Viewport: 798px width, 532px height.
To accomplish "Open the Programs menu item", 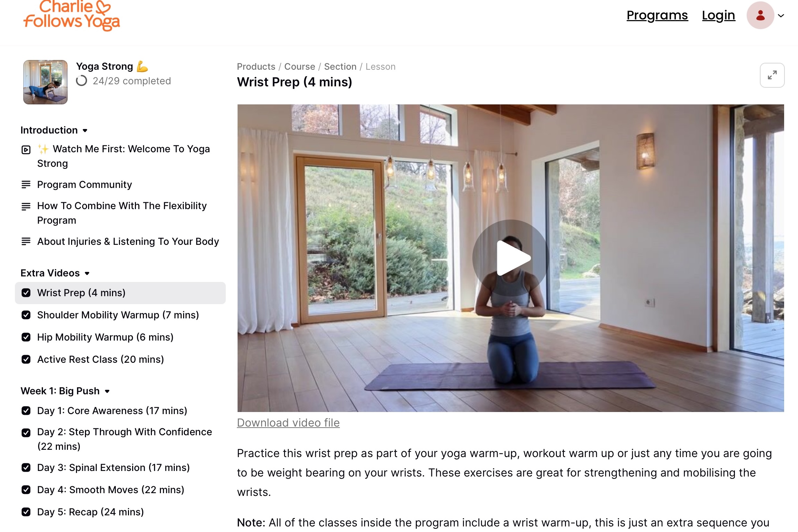I will point(657,15).
